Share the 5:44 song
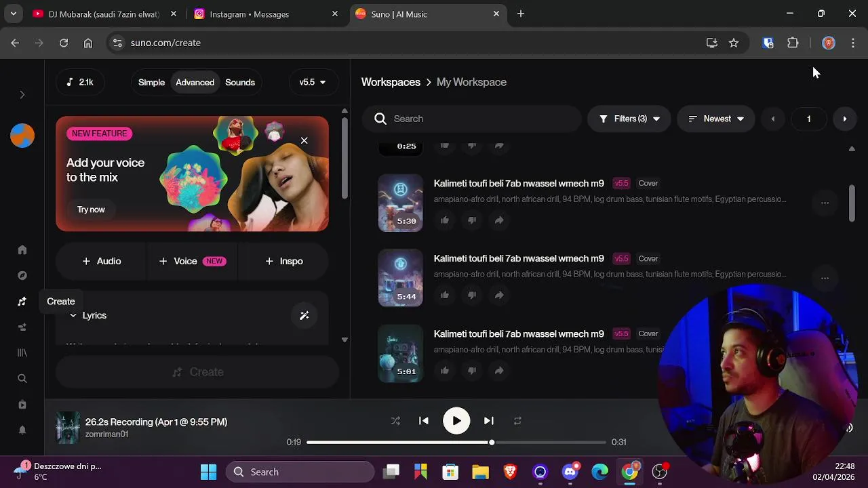 click(499, 295)
